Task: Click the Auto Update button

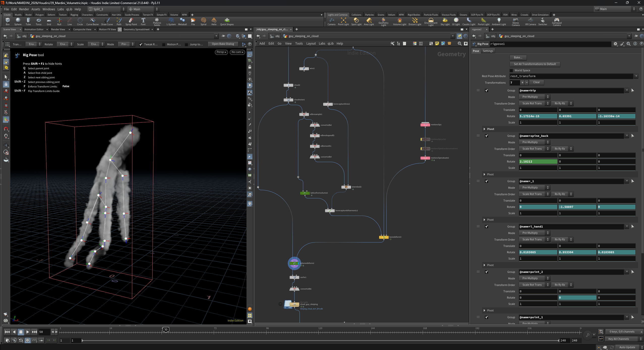Action: click(x=627, y=347)
